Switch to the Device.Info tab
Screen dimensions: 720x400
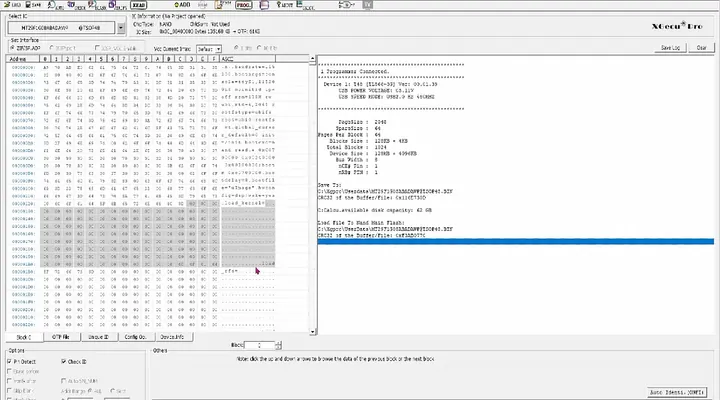tap(173, 337)
